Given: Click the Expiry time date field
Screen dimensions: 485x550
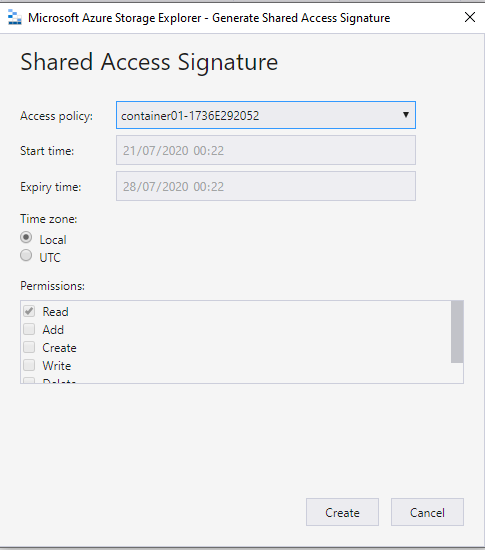Looking at the screenshot, I should click(x=266, y=186).
